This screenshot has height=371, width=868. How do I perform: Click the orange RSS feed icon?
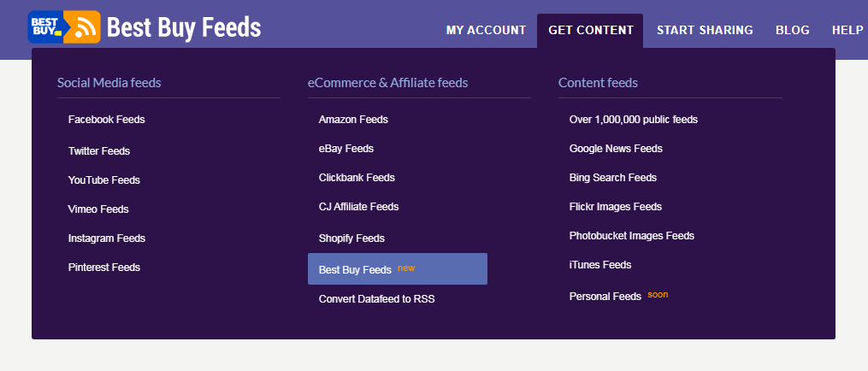82,26
